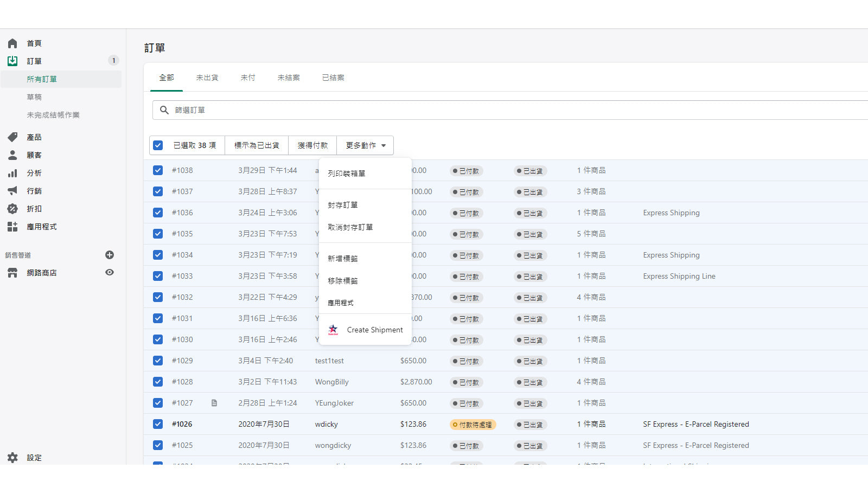Switch to the 未出貨 tab

207,78
